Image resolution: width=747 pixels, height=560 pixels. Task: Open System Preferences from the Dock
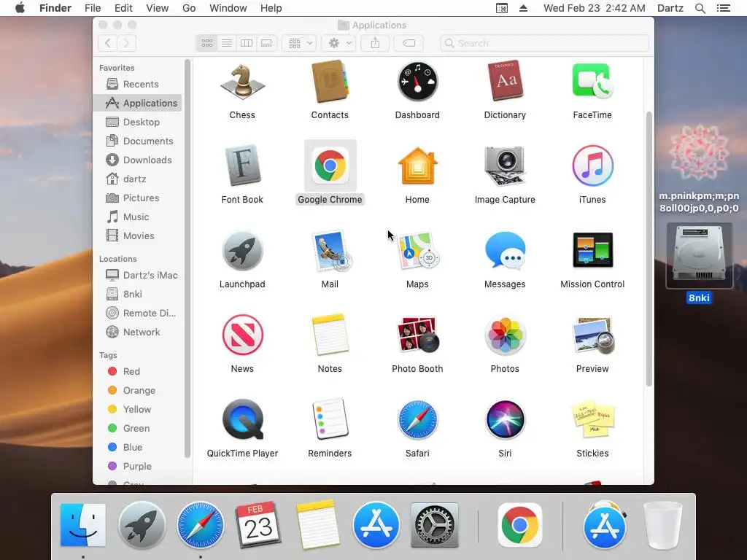coord(435,526)
